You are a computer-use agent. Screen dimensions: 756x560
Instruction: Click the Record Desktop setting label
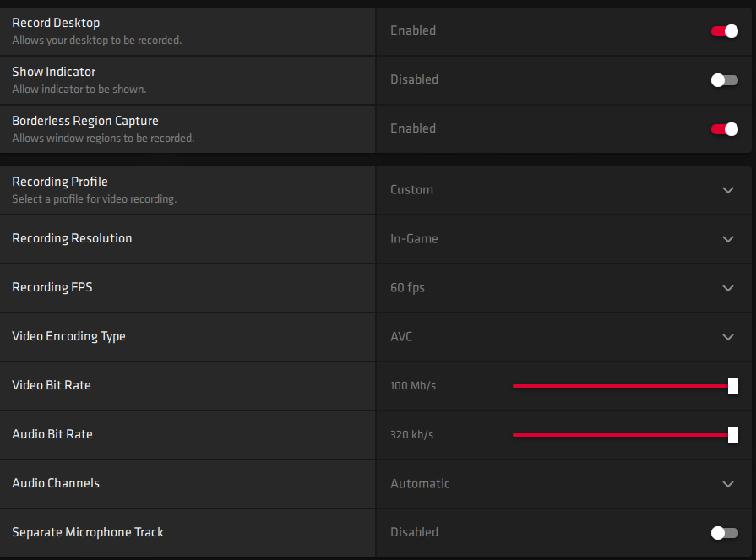[x=56, y=23]
